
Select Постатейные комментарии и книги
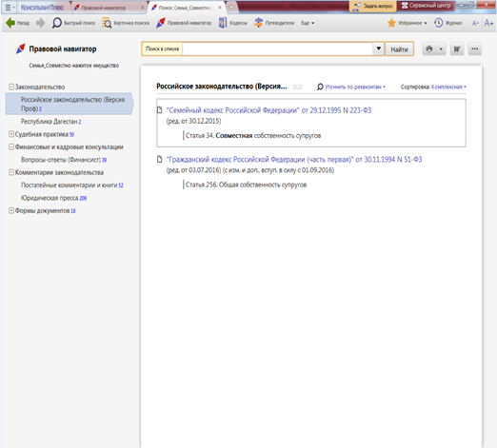coord(72,185)
